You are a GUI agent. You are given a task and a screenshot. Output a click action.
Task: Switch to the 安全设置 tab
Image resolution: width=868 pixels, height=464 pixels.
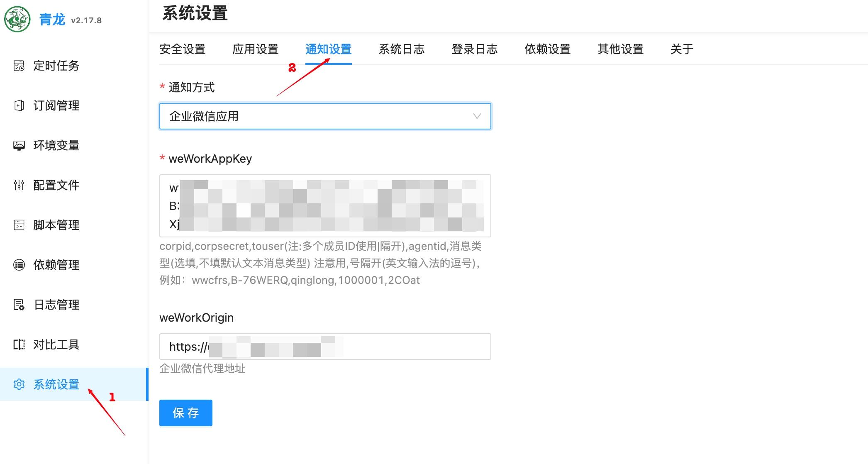[x=183, y=49]
